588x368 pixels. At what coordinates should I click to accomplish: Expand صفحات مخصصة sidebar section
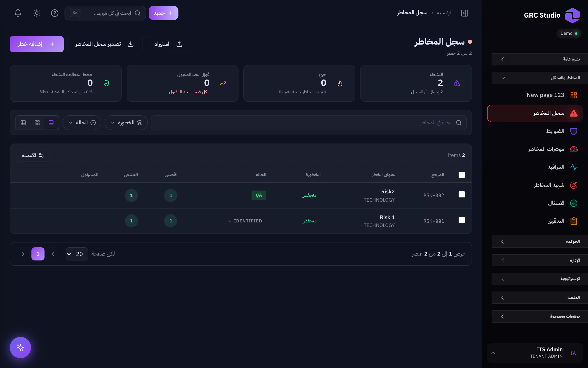point(539,316)
